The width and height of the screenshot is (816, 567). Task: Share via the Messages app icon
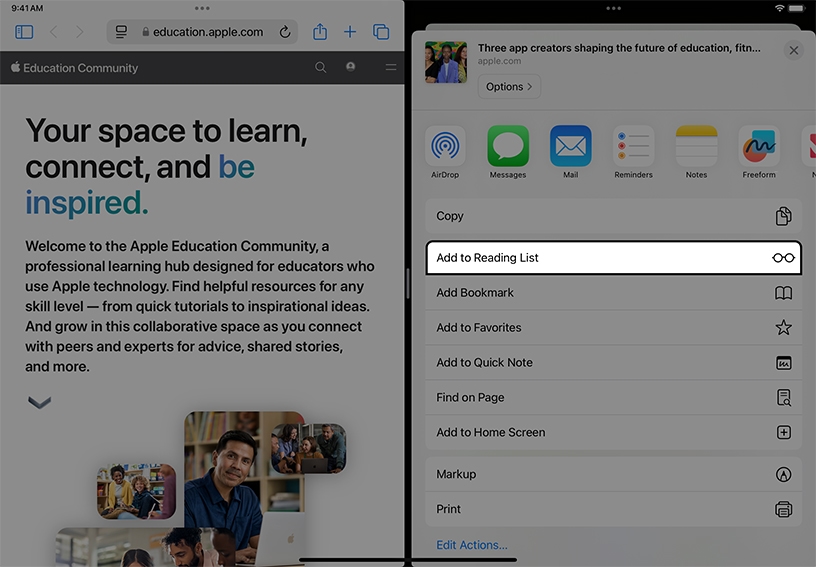[x=508, y=147]
